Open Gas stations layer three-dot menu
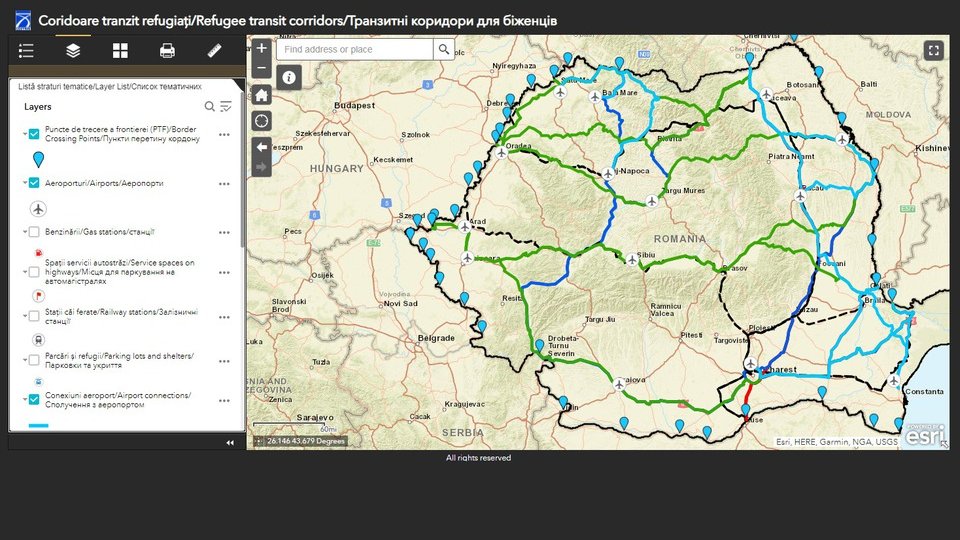960x540 pixels. point(224,233)
